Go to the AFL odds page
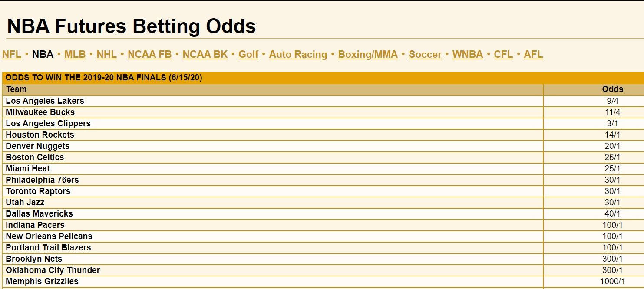The image size is (644, 289). click(x=533, y=55)
